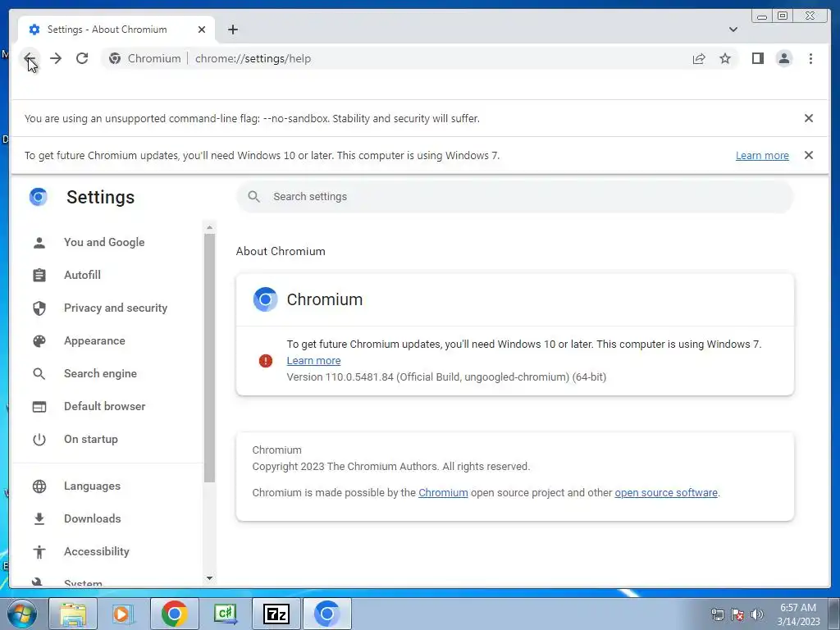Click the Settings heading Chromium logo
The image size is (840, 630).
38,197
